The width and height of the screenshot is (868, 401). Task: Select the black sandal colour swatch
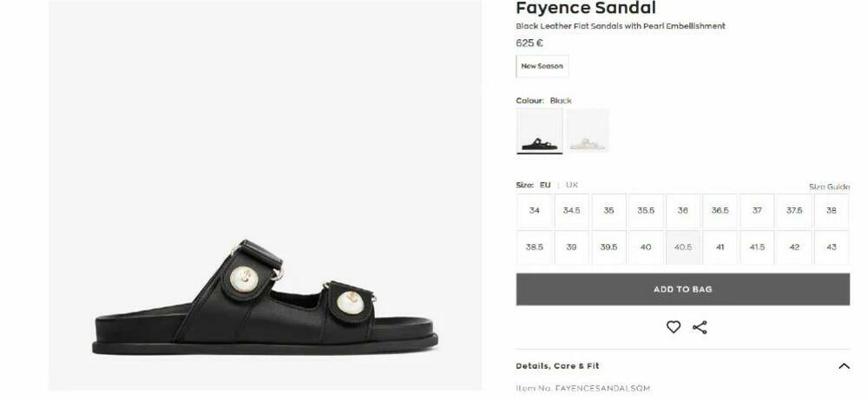[x=539, y=131]
